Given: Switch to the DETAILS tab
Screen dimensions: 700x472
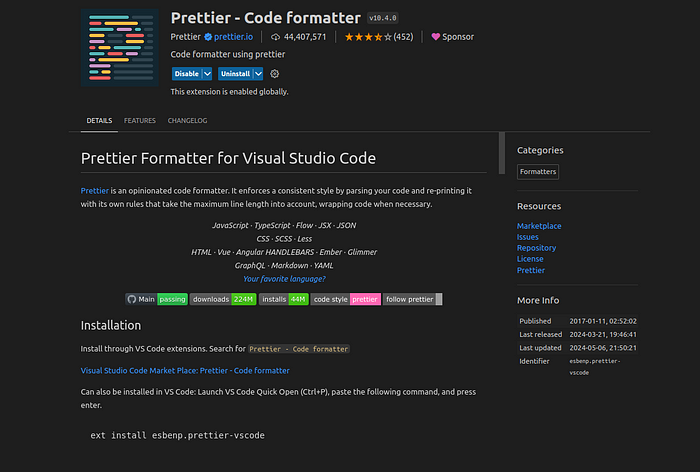Looking at the screenshot, I should [99, 121].
